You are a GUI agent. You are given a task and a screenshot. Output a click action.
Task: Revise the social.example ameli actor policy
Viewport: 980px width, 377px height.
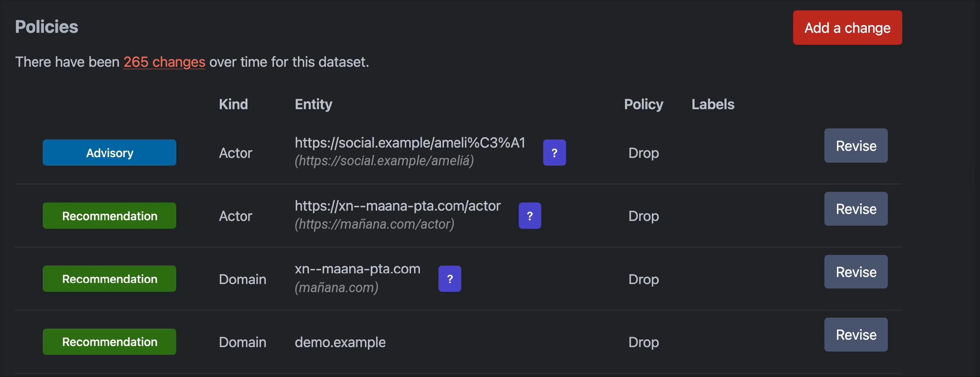click(x=855, y=145)
